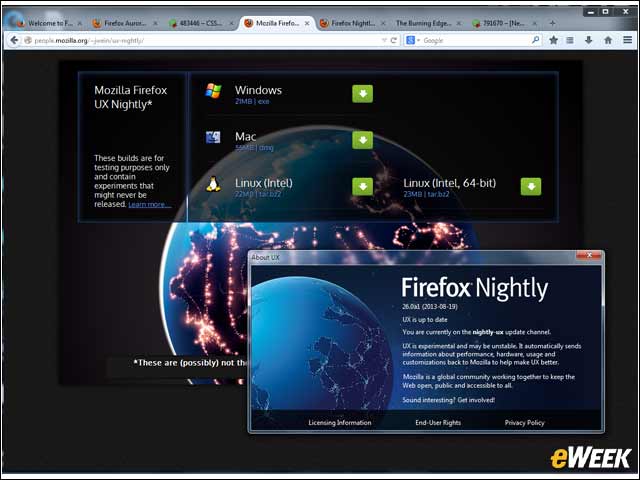Click 'Get involved!' link in About dialog
The height and width of the screenshot is (480, 640).
(476, 400)
